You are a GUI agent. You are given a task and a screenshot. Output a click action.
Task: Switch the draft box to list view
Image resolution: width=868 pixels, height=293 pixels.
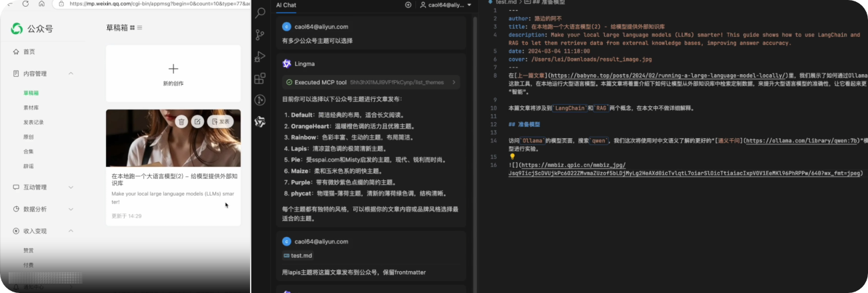tap(140, 28)
